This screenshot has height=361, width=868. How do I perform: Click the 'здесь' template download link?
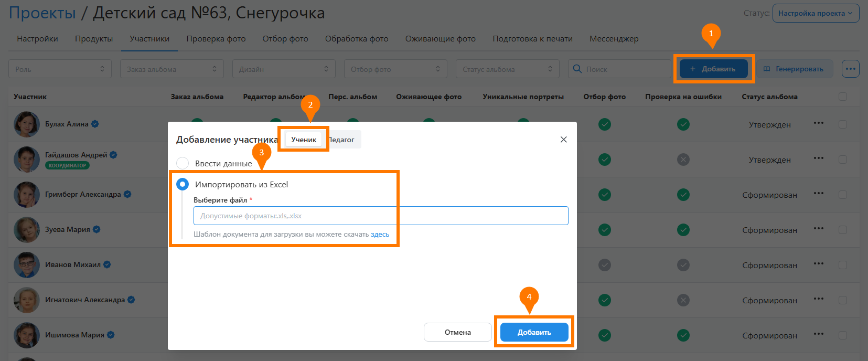coord(380,235)
